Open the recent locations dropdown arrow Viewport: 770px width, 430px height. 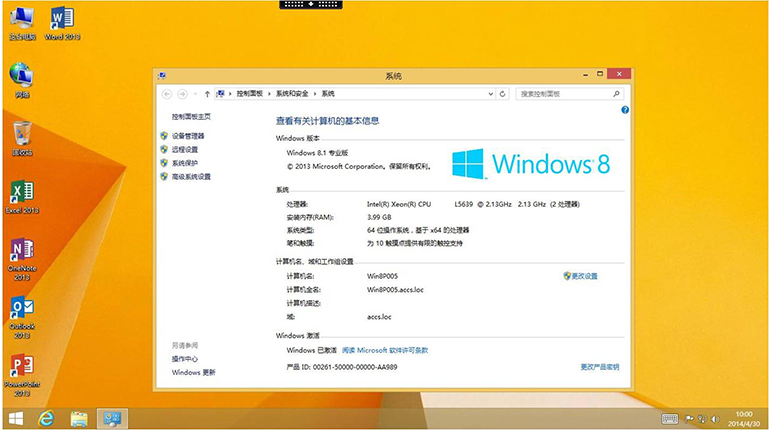point(195,94)
